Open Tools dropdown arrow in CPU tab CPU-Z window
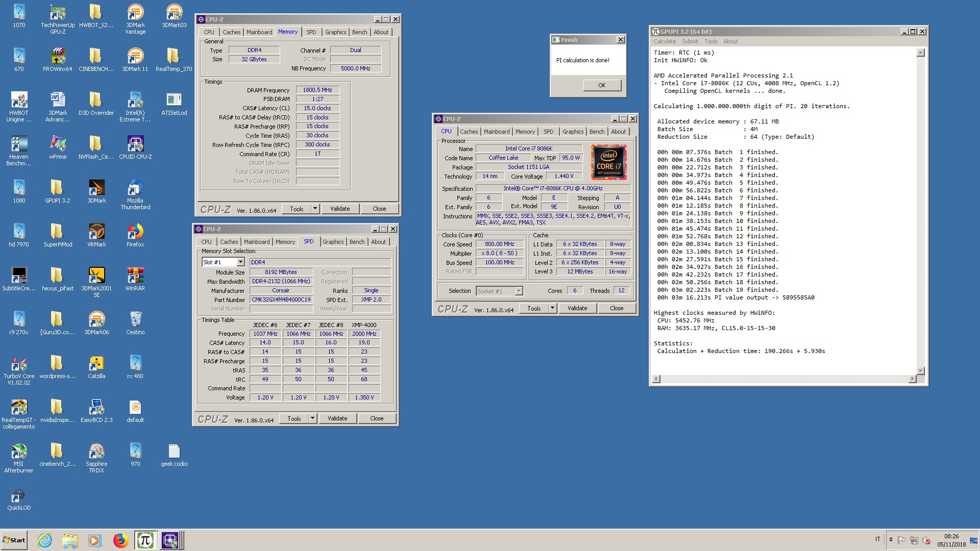This screenshot has height=551, width=980. (x=552, y=308)
